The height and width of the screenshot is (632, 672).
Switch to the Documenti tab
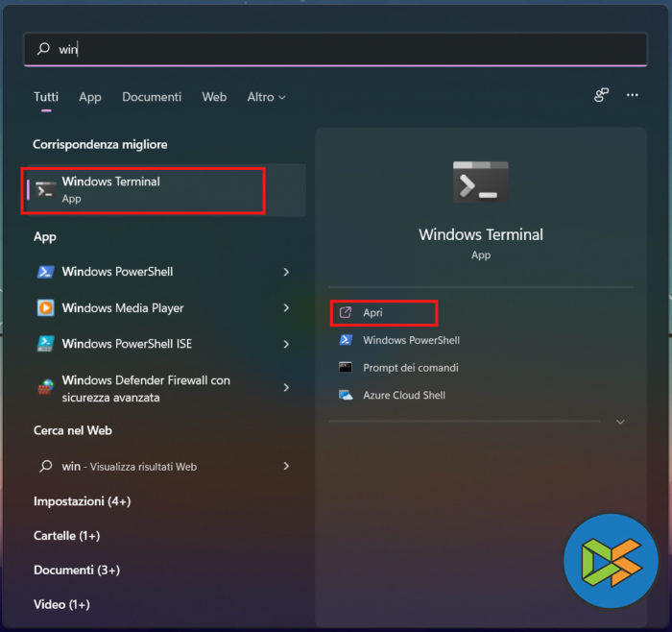[152, 97]
